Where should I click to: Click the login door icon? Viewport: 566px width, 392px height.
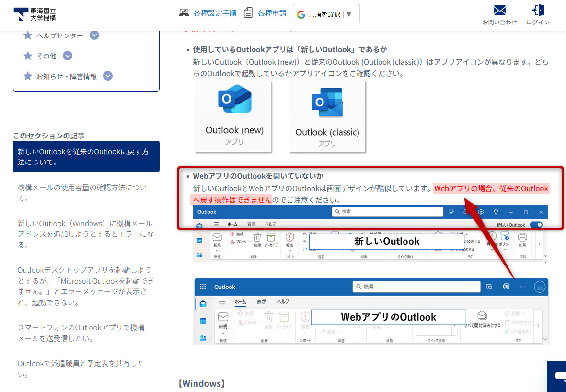[x=538, y=10]
